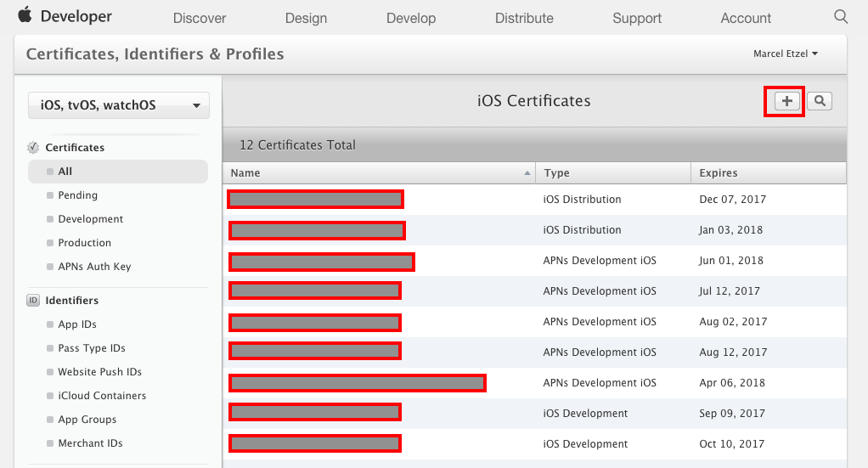Select iOS Distribution row expiring Jan 03, 2018
868x468 pixels.
(534, 230)
